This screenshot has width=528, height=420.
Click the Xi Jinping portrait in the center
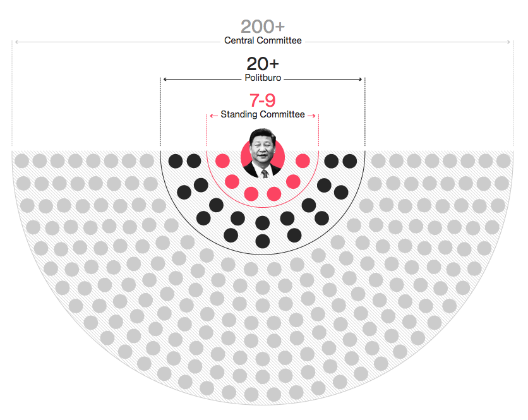[263, 153]
